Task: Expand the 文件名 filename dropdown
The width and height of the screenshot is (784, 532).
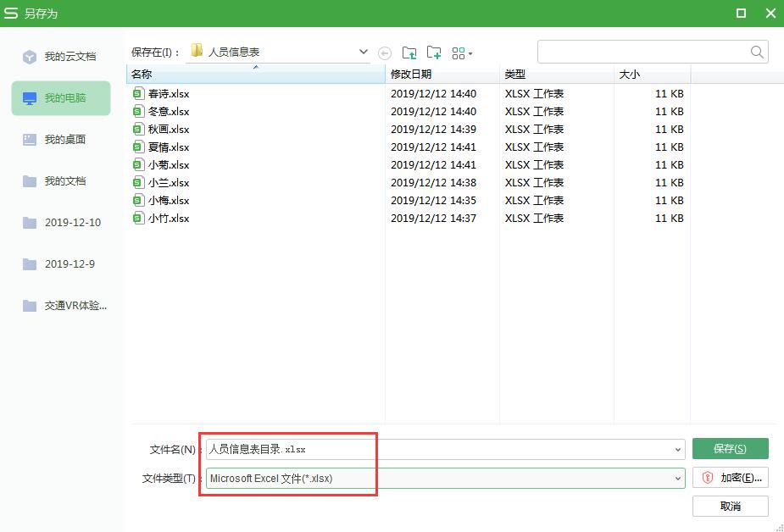Action: pos(678,449)
